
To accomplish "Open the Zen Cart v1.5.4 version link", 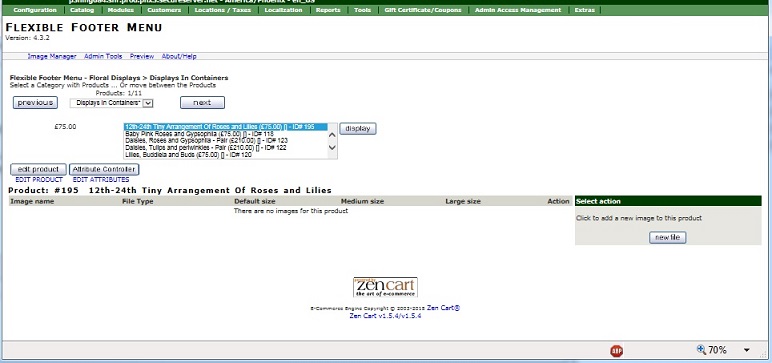I will (385, 316).
